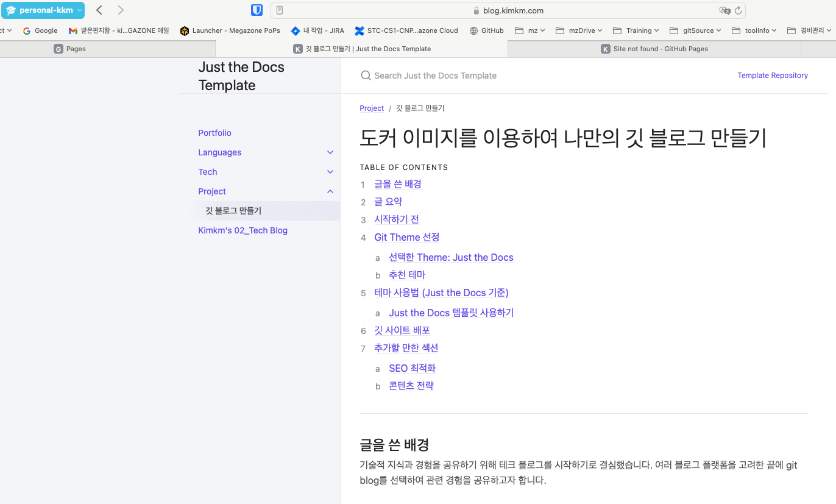Reload the page with the refresh icon
This screenshot has width=836, height=504.
click(738, 10)
